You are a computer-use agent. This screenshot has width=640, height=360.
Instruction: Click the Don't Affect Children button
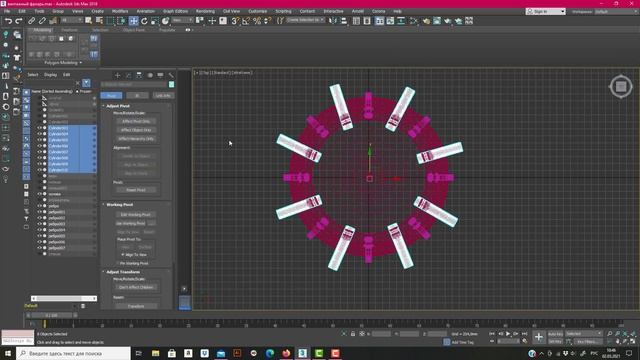[x=136, y=287]
